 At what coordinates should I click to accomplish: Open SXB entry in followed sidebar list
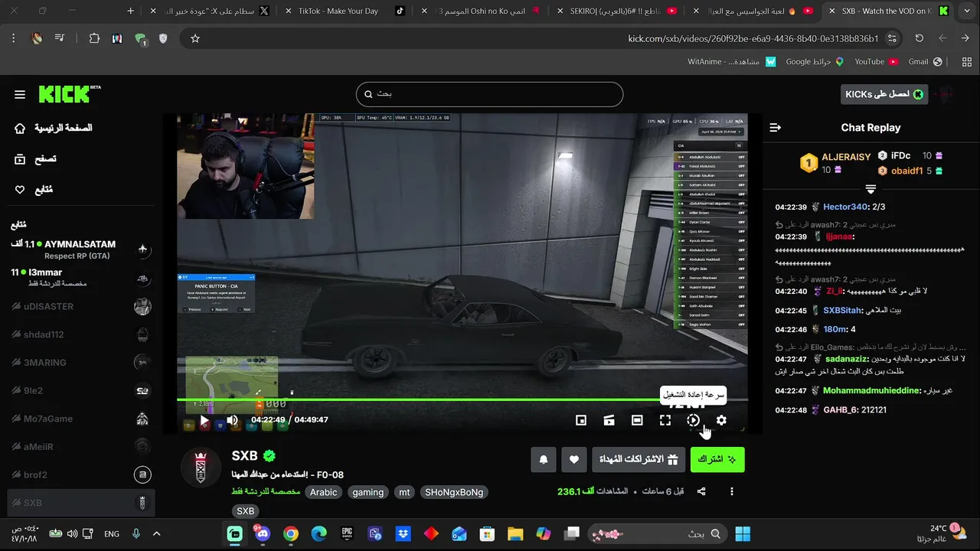point(80,503)
